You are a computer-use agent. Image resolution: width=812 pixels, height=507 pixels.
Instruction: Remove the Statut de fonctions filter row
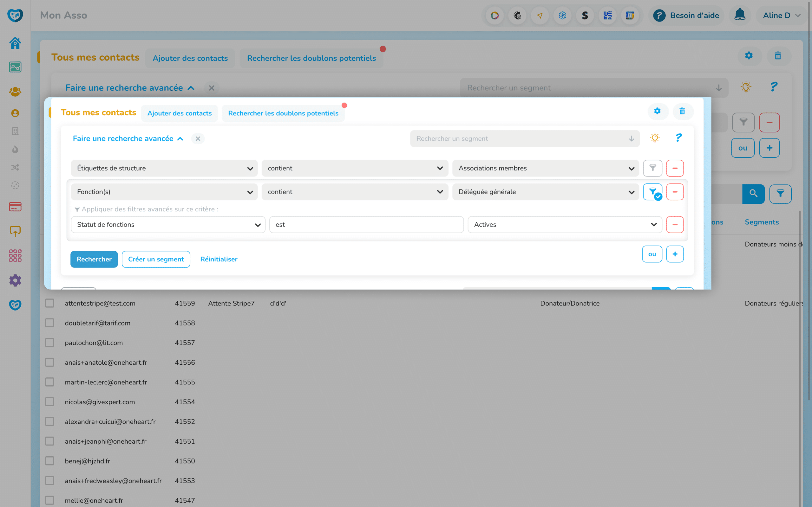coord(675,225)
